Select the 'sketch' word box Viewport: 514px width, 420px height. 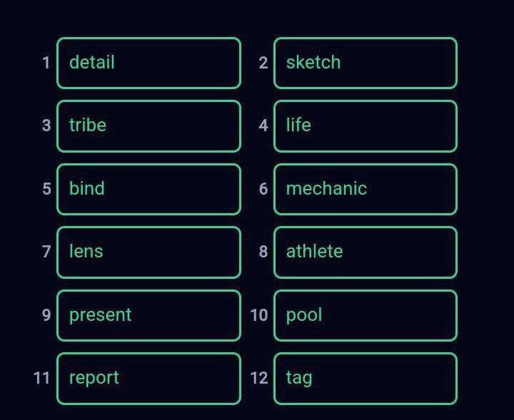coord(365,63)
